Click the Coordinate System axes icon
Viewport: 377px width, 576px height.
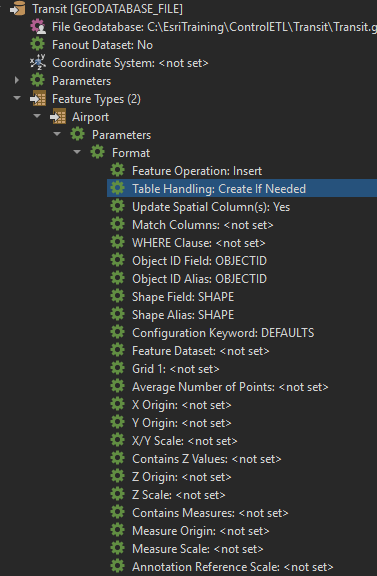coord(37,63)
